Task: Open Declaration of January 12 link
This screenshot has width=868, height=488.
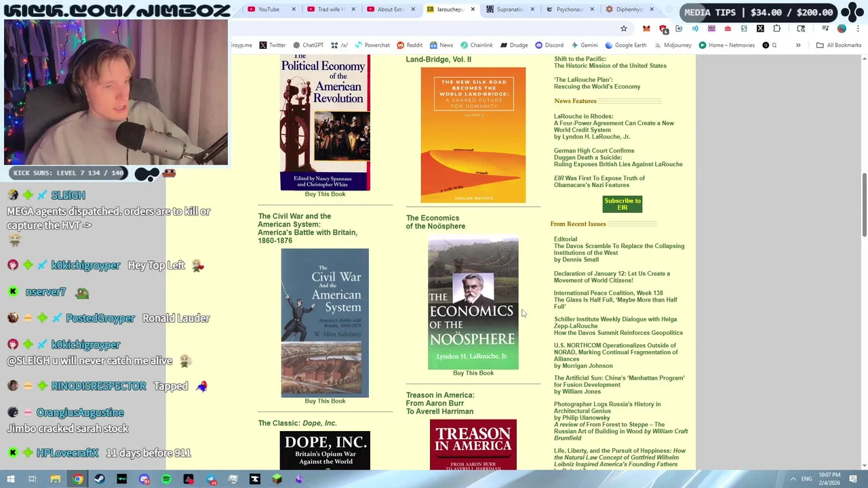Action: pyautogui.click(x=612, y=277)
